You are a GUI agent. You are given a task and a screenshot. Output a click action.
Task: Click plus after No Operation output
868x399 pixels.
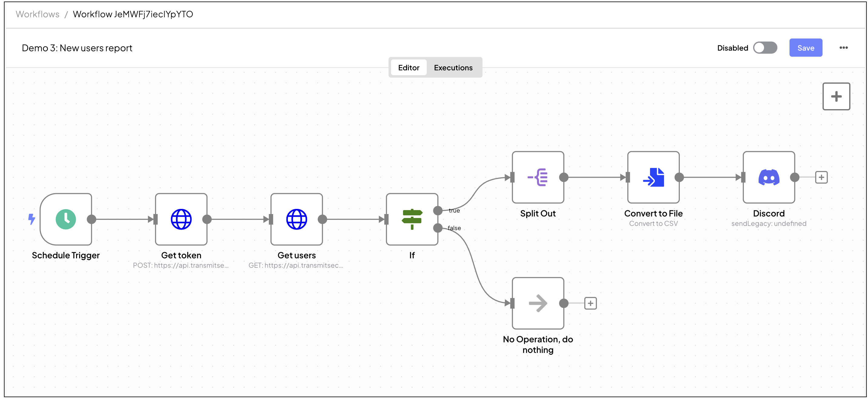pos(590,303)
